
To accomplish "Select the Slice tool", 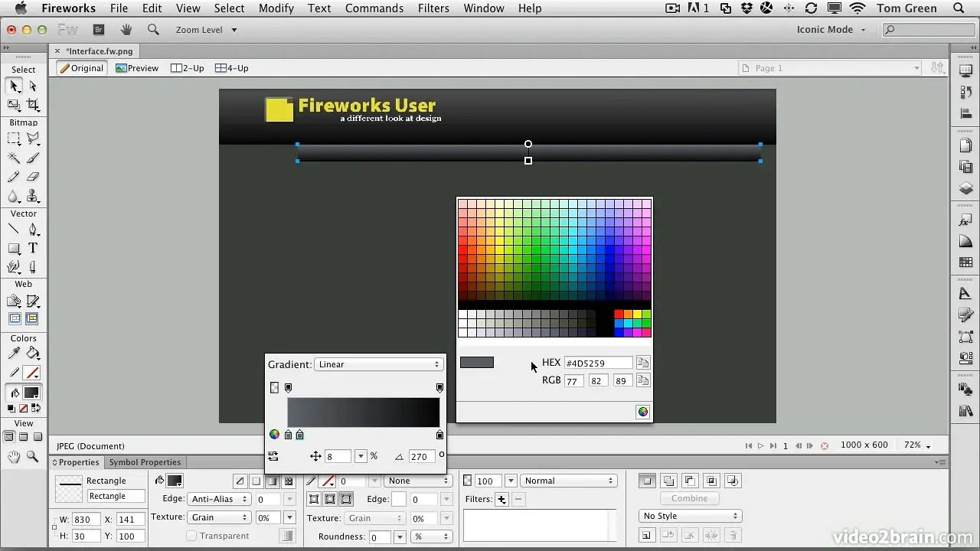I will pyautogui.click(x=33, y=302).
